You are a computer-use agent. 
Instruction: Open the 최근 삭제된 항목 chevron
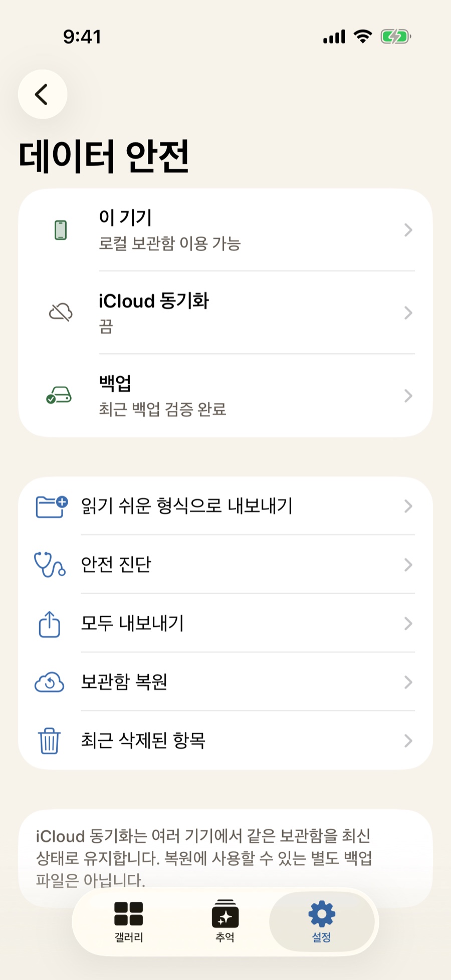click(408, 741)
